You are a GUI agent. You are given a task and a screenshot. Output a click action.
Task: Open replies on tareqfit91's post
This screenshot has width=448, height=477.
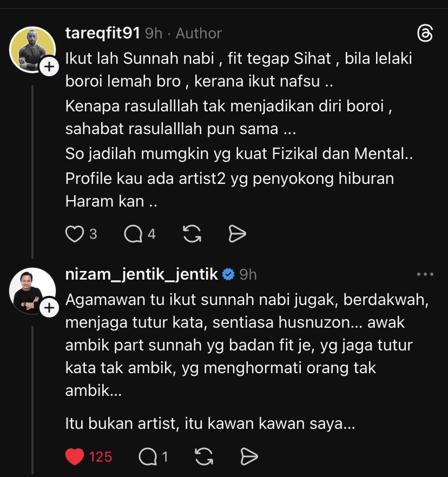coord(133,234)
